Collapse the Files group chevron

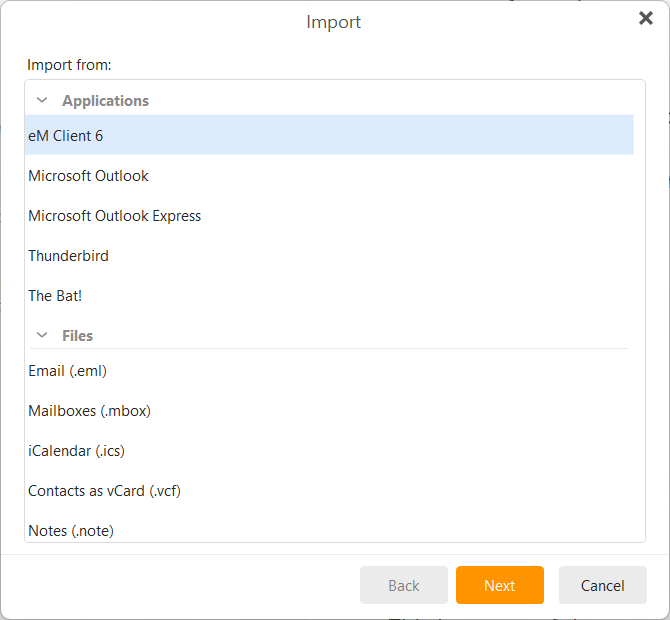42,335
